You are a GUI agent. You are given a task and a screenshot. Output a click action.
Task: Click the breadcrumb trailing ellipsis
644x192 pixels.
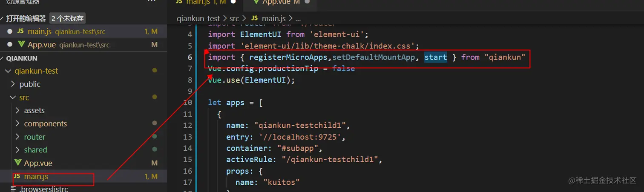298,19
